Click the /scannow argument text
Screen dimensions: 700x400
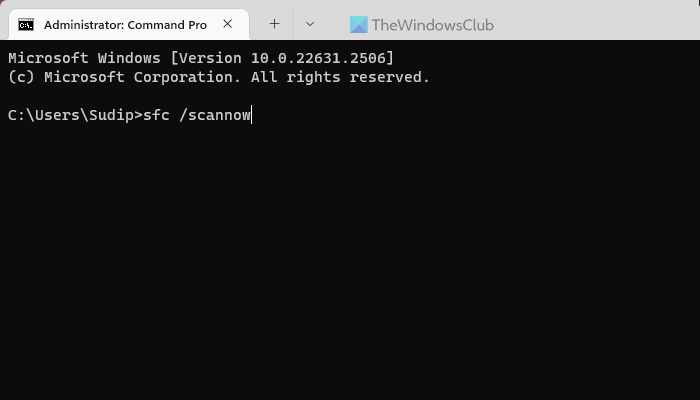215,115
